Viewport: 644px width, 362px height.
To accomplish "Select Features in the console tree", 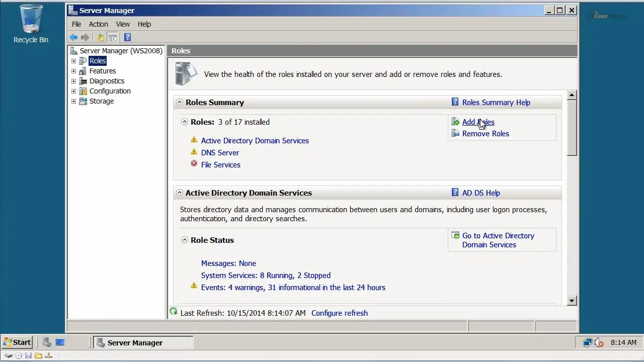I will tap(103, 71).
